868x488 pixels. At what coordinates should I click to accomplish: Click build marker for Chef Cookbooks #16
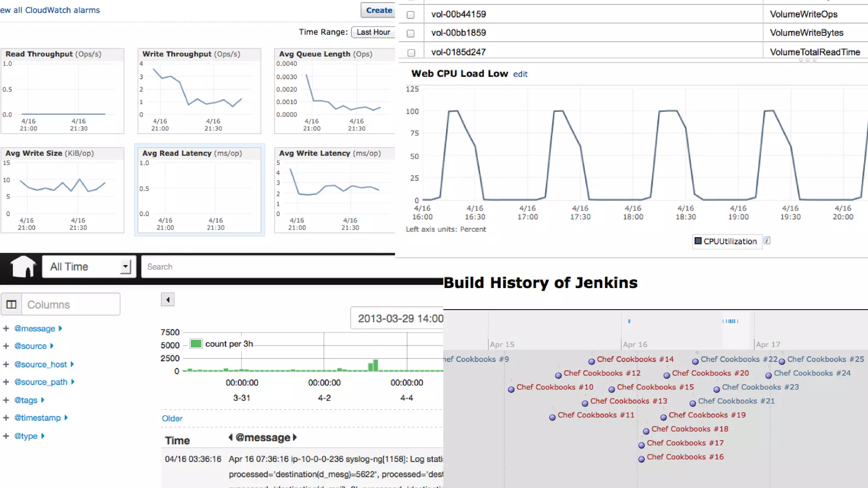click(641, 459)
